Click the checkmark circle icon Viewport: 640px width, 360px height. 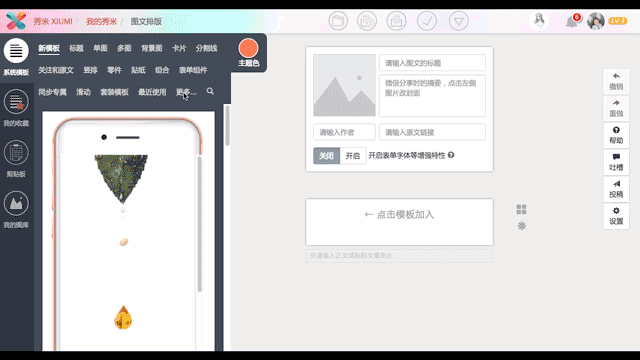pyautogui.click(x=427, y=21)
